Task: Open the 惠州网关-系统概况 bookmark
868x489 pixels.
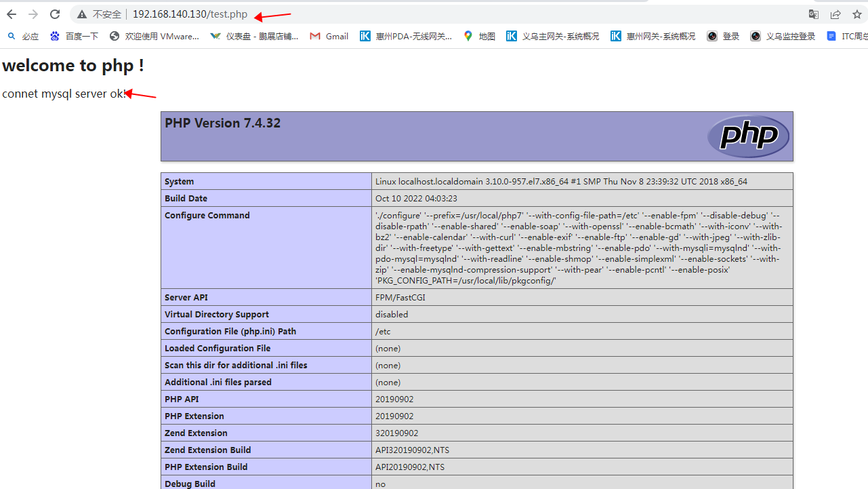Action: click(653, 36)
